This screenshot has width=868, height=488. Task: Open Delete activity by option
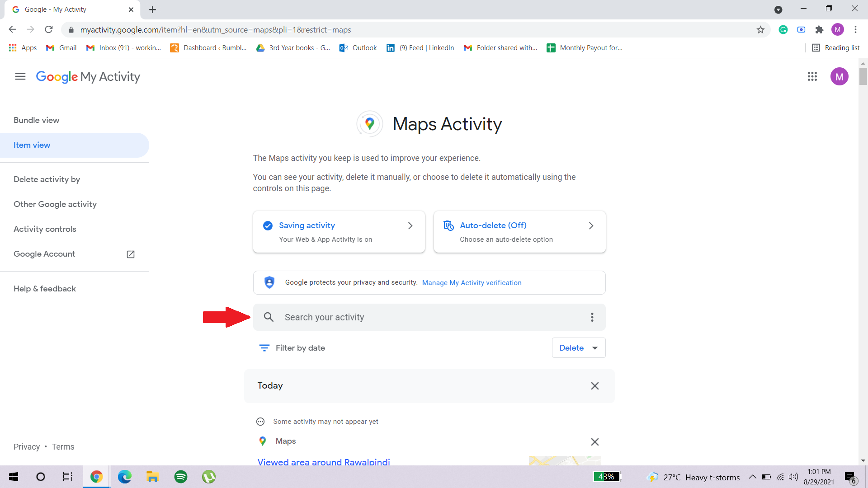coord(47,179)
